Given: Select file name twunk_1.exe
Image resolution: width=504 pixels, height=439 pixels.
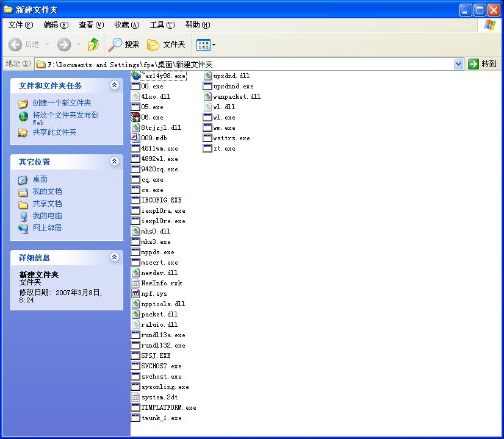Looking at the screenshot, I should (162, 418).
